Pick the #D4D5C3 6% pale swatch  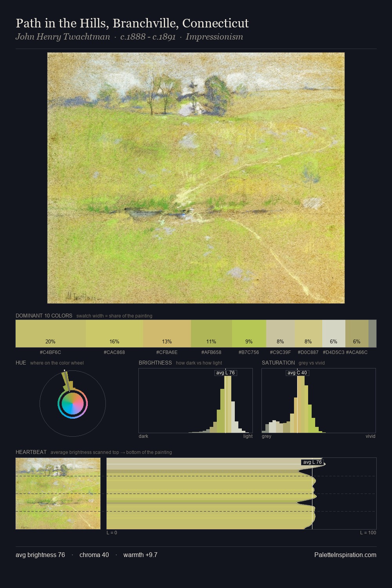334,334
